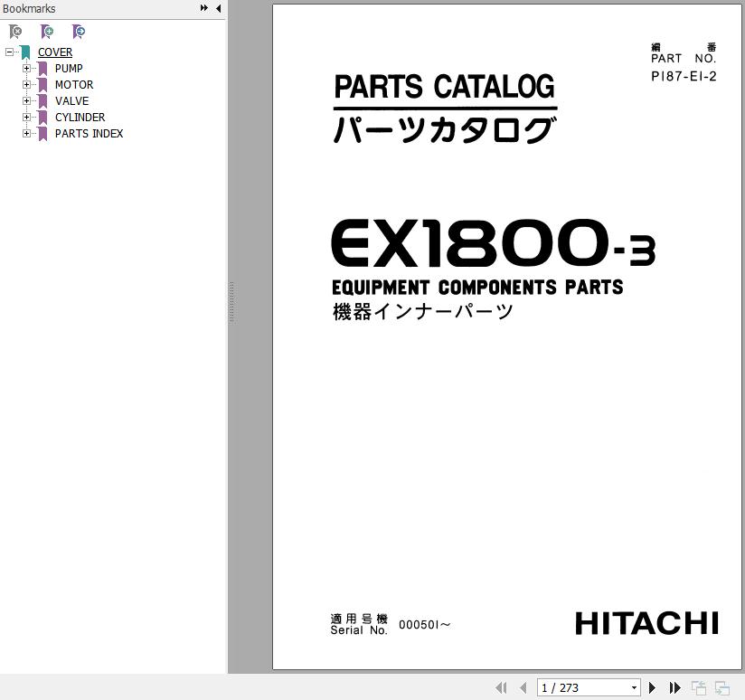Click the purple PUMP bookmark ribbon icon

coord(42,69)
